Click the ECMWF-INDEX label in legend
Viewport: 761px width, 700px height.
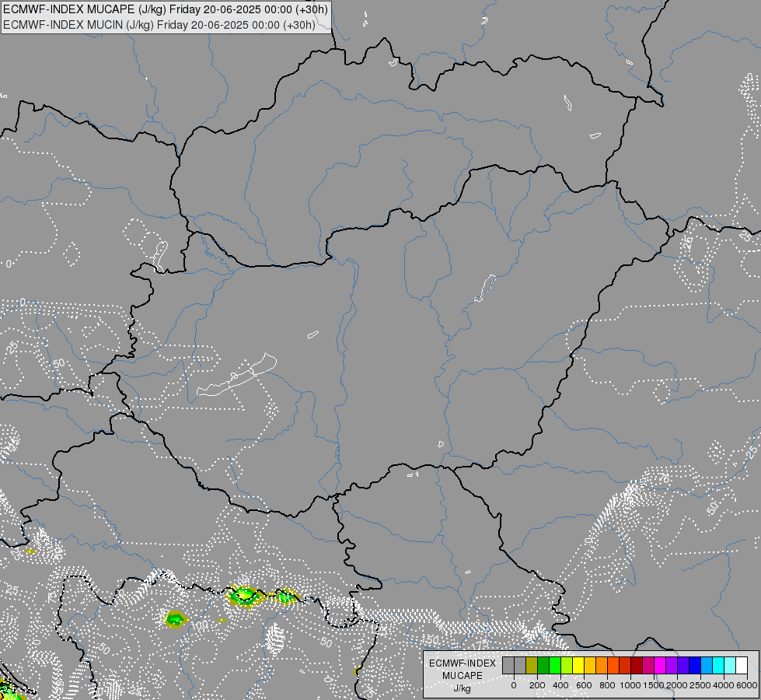click(463, 663)
